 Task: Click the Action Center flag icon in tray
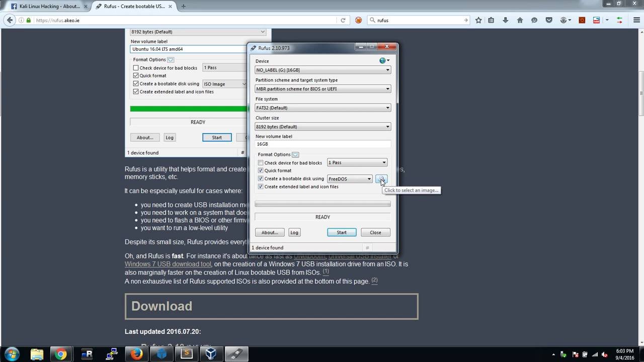[575, 354]
